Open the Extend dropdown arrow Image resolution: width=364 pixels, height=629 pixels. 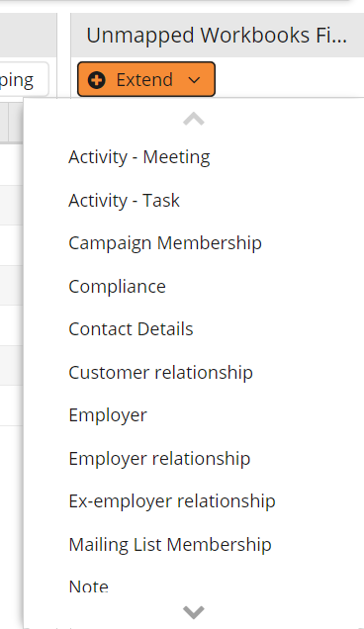point(194,80)
